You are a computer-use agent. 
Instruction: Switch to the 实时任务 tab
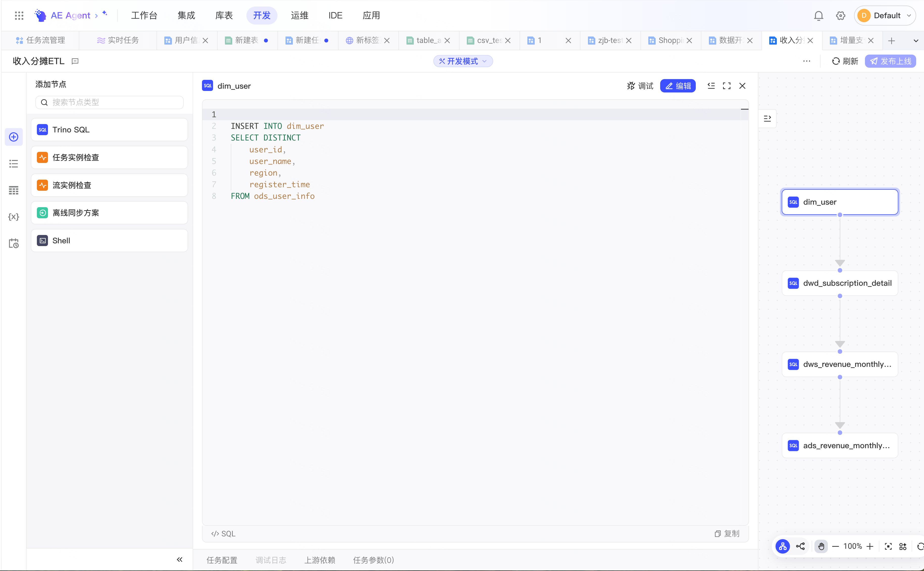coord(118,40)
